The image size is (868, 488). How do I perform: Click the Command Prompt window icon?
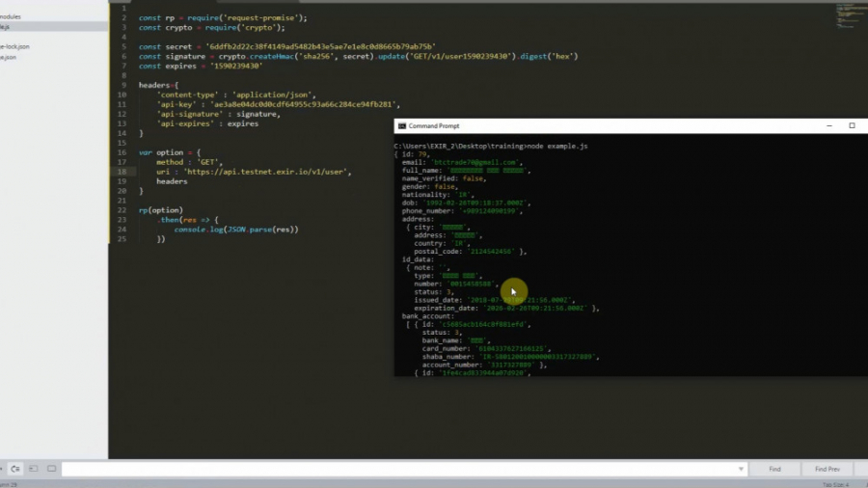(x=402, y=126)
